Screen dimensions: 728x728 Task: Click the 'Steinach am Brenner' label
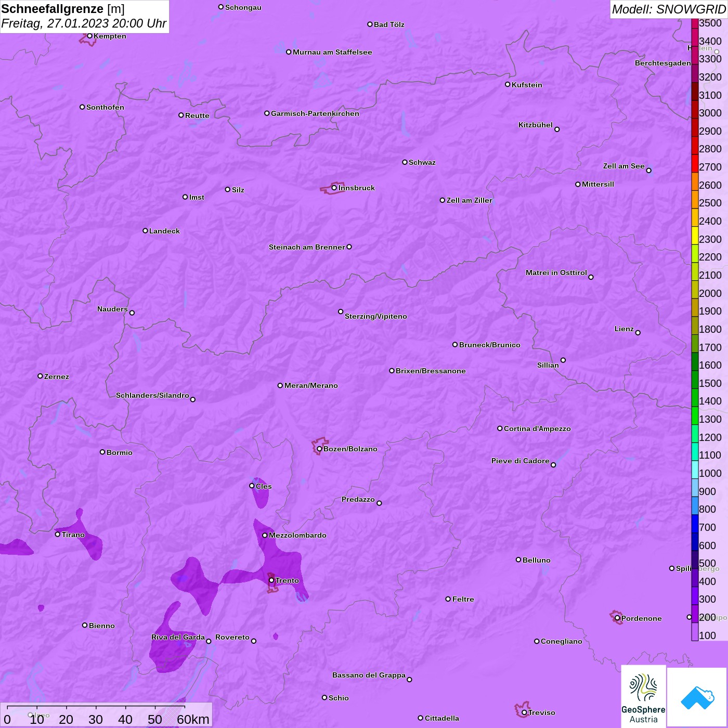[307, 247]
